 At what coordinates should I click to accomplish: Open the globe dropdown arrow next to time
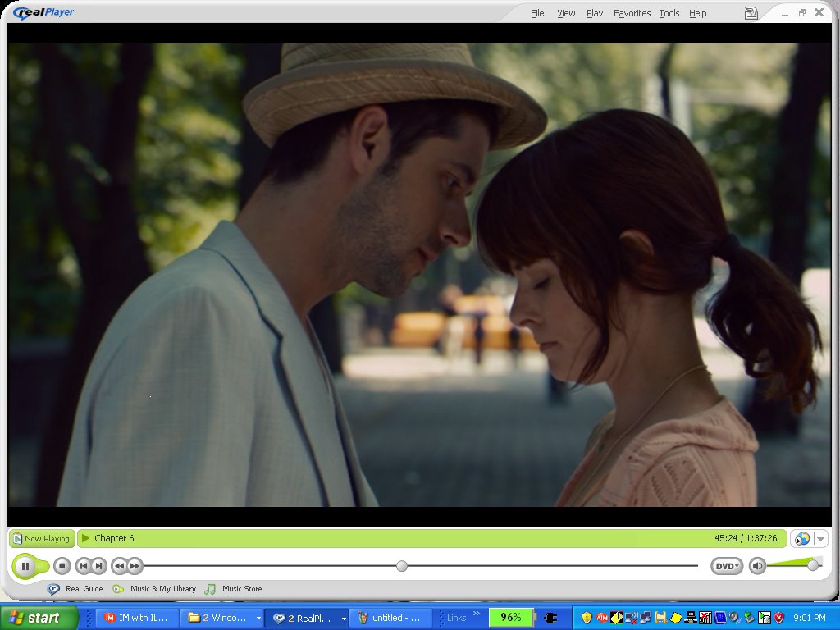[820, 539]
